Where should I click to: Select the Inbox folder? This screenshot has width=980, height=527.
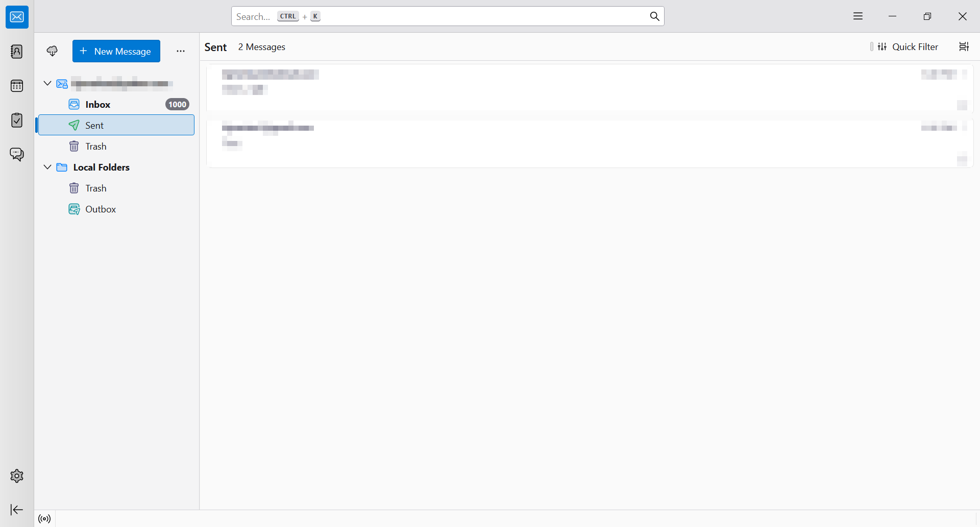98,104
